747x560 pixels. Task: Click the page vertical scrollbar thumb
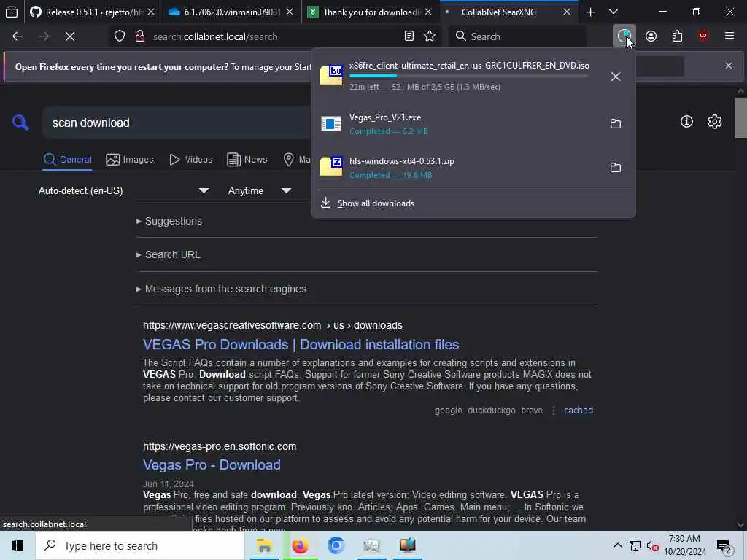[740, 117]
